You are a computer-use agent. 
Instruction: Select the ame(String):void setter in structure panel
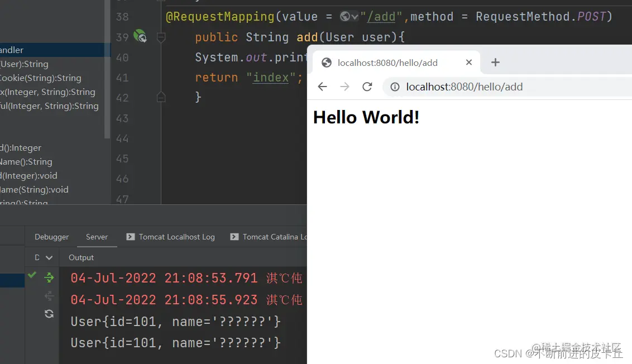34,189
